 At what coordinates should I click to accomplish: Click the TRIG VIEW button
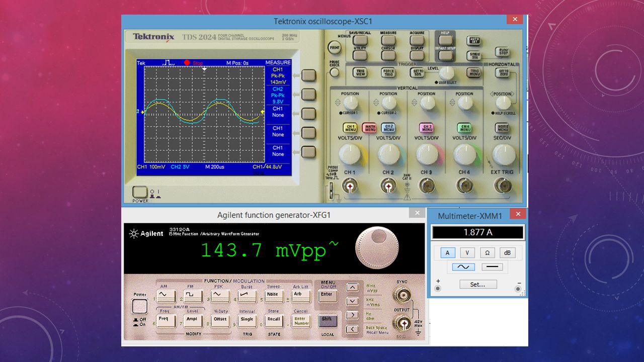360,72
